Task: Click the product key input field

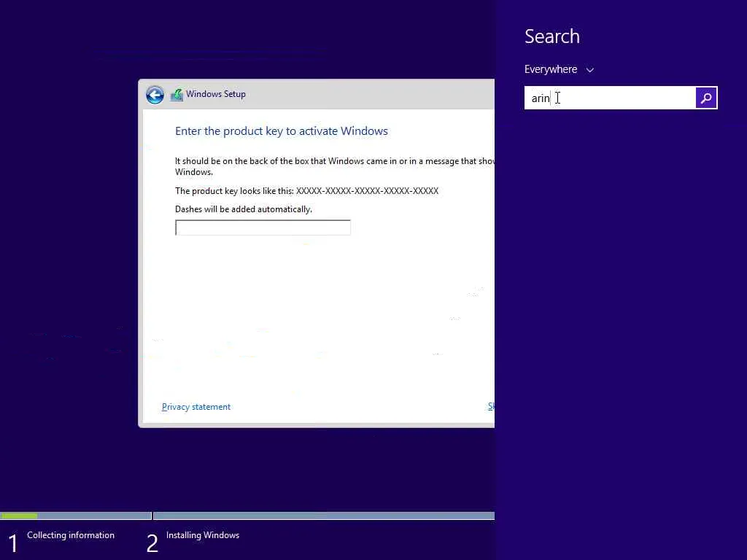Action: coord(263,227)
